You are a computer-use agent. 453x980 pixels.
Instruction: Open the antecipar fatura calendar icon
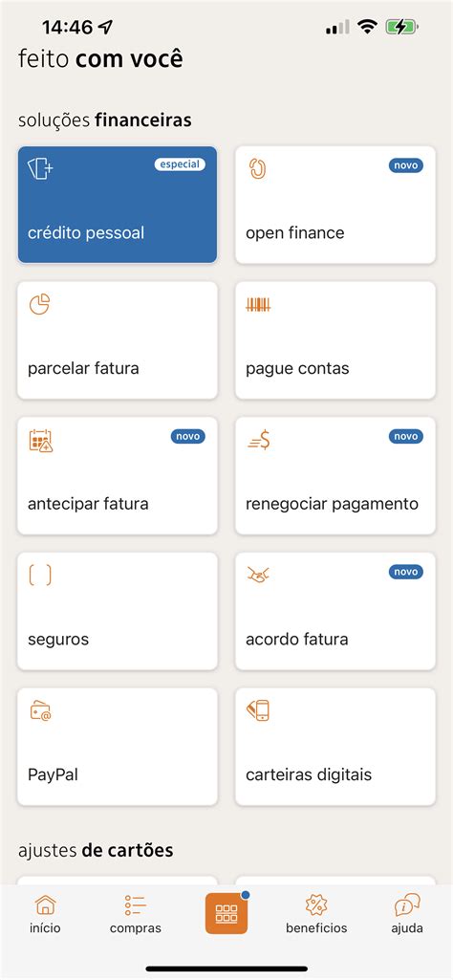click(x=40, y=441)
